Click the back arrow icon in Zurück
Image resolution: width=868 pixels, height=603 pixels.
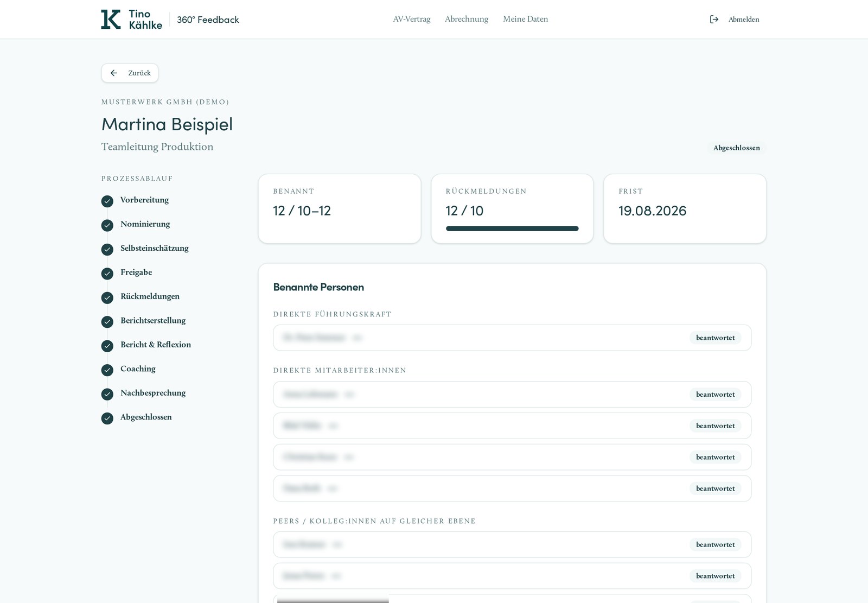(x=114, y=73)
